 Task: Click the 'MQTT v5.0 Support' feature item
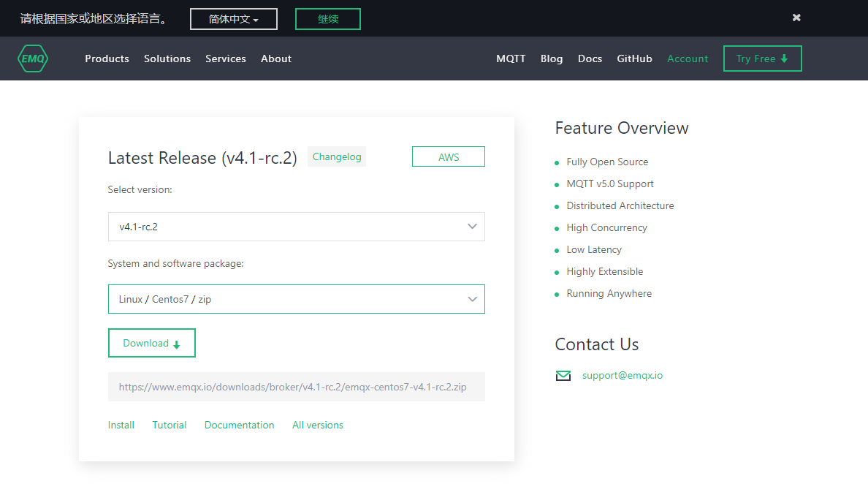[610, 184]
